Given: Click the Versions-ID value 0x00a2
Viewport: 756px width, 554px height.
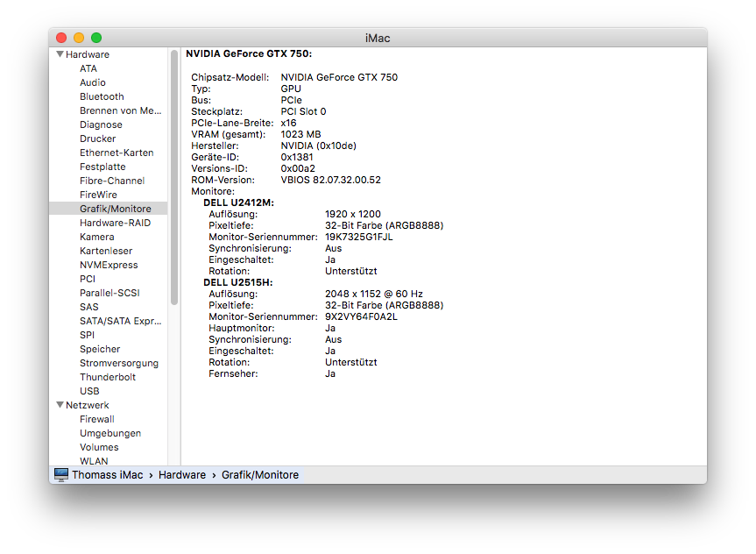Looking at the screenshot, I should tap(298, 168).
